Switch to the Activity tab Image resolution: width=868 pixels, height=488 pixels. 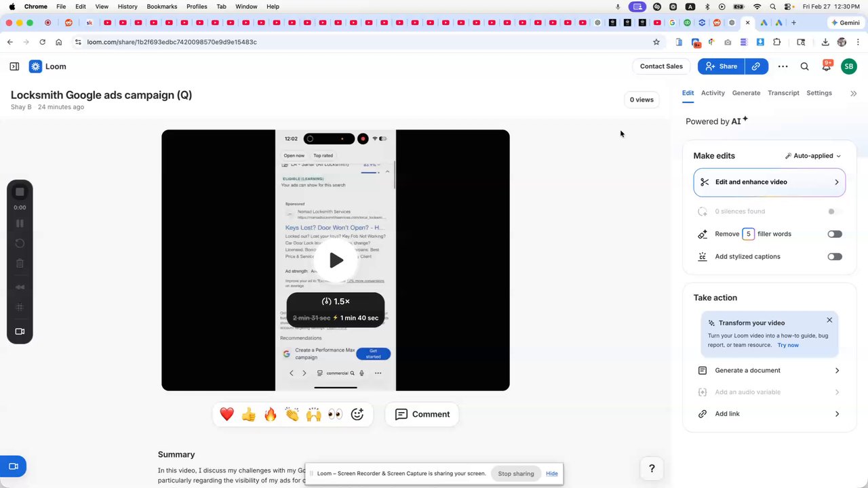point(713,93)
